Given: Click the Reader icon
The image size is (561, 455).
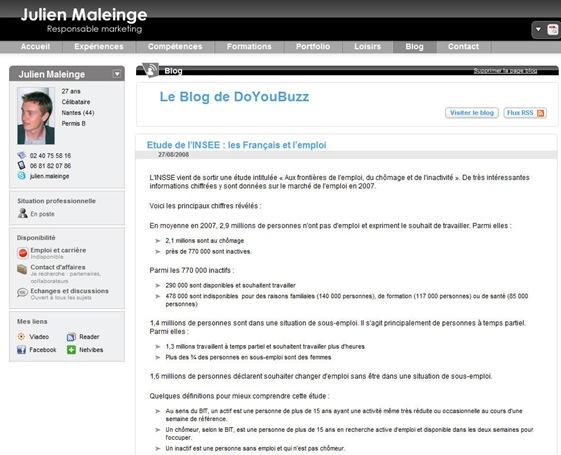Looking at the screenshot, I should coord(71,337).
